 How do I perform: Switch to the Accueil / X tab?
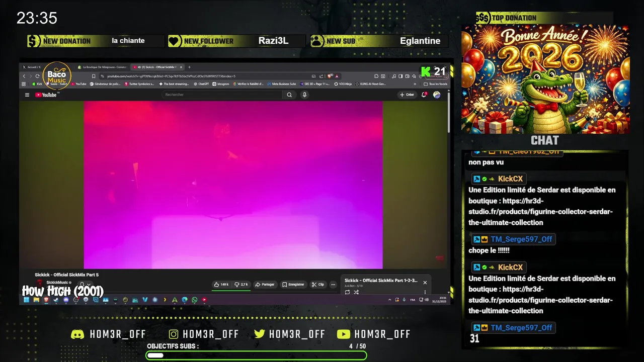pos(35,67)
